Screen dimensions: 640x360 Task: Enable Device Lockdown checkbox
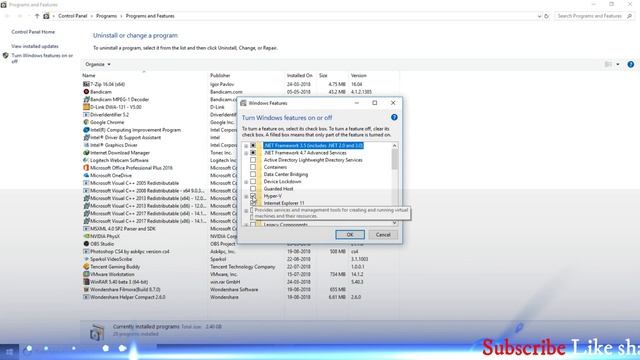pos(253,181)
